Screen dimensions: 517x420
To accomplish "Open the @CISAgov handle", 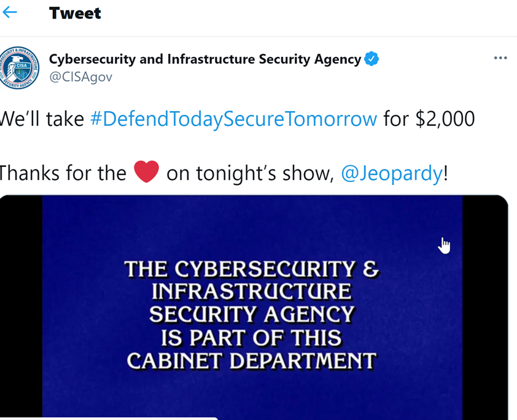I will pyautogui.click(x=80, y=77).
